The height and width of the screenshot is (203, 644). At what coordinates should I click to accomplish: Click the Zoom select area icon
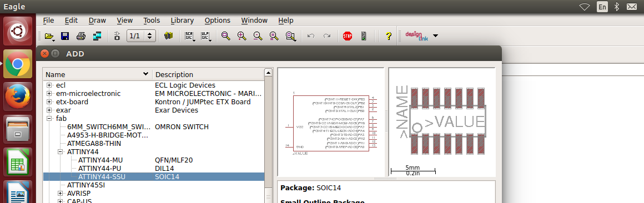pos(291,36)
